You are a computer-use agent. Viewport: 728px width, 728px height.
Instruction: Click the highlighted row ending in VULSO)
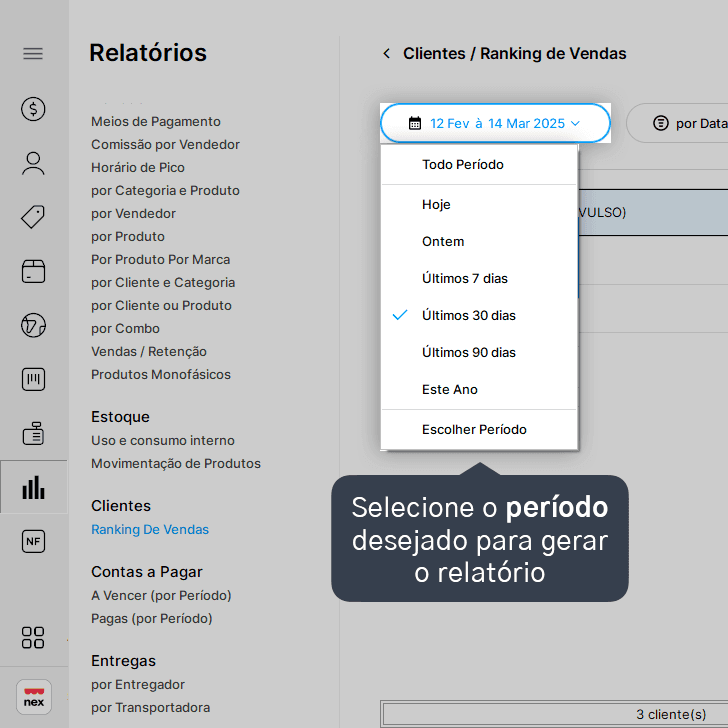(653, 212)
